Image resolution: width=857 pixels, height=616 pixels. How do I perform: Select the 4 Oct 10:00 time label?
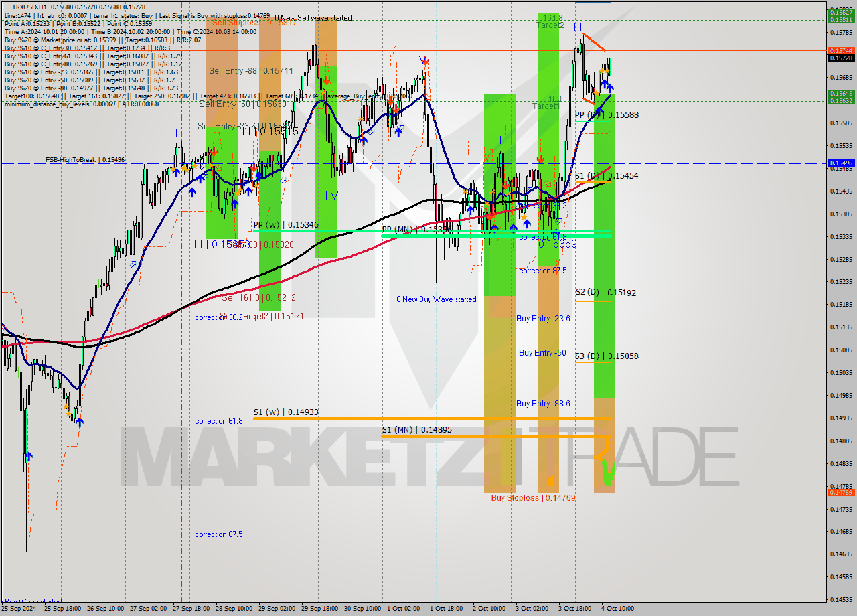pyautogui.click(x=617, y=609)
